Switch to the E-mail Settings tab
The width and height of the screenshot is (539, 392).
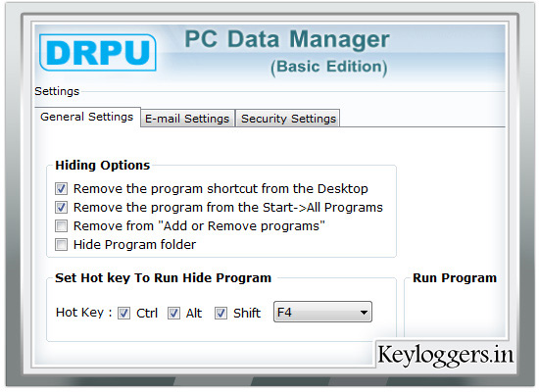pos(187,119)
